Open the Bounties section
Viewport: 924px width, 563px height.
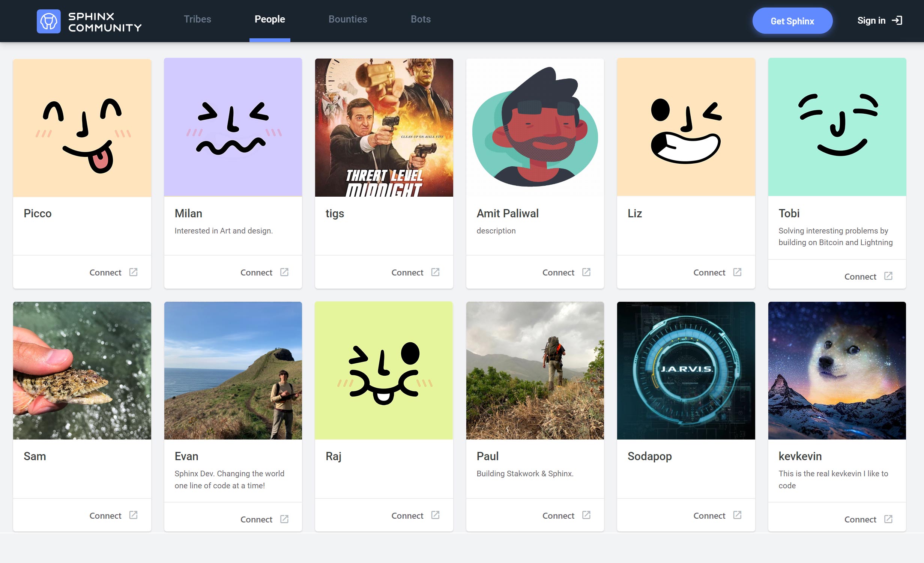347,19
